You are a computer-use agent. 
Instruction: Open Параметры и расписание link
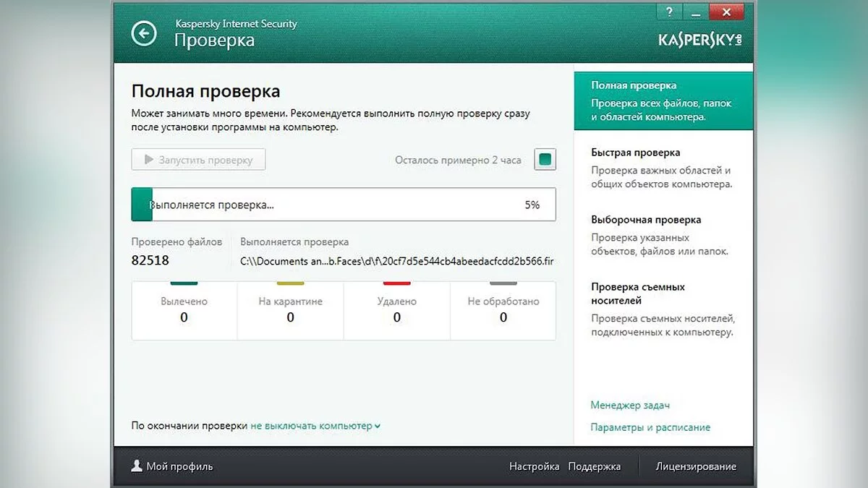click(x=650, y=427)
